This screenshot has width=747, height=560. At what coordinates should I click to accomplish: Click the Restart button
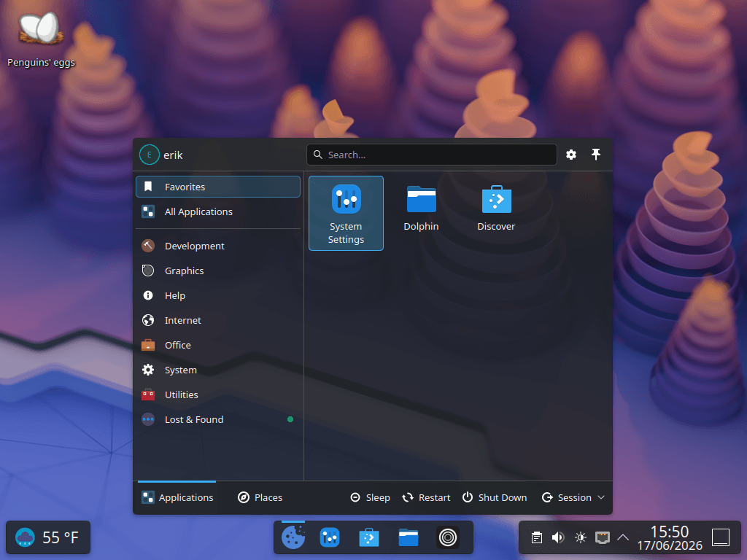click(x=426, y=497)
